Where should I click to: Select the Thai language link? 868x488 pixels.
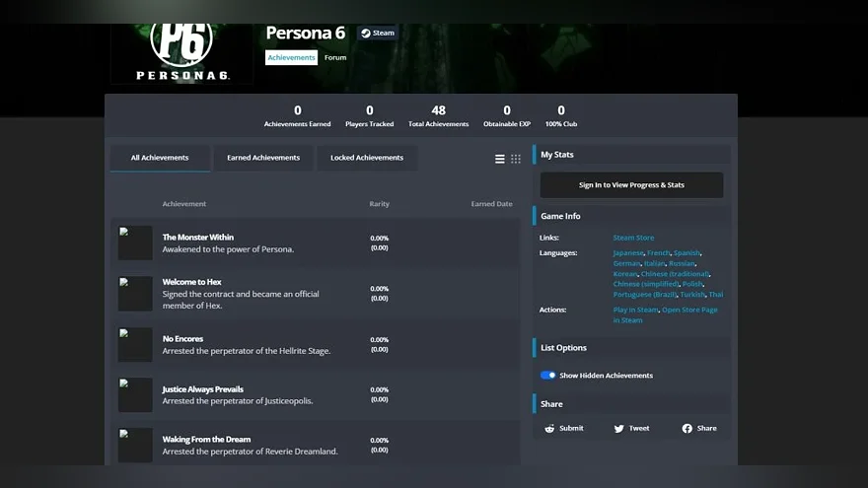(716, 295)
